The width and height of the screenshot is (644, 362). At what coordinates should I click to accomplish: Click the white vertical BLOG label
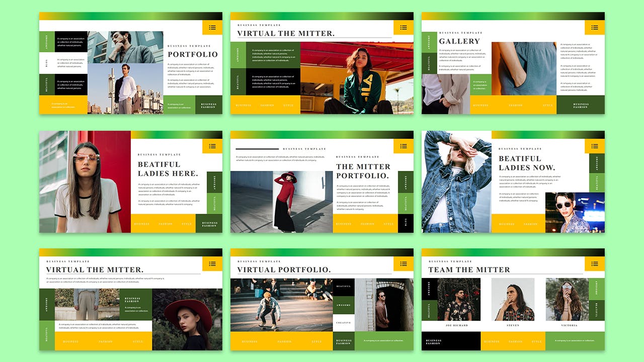[47, 63]
